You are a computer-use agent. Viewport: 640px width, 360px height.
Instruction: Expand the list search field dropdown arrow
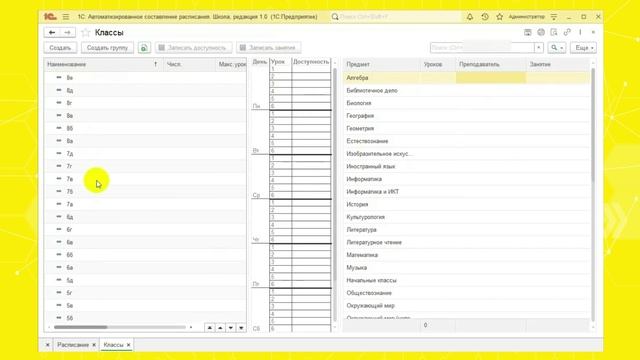(x=539, y=48)
